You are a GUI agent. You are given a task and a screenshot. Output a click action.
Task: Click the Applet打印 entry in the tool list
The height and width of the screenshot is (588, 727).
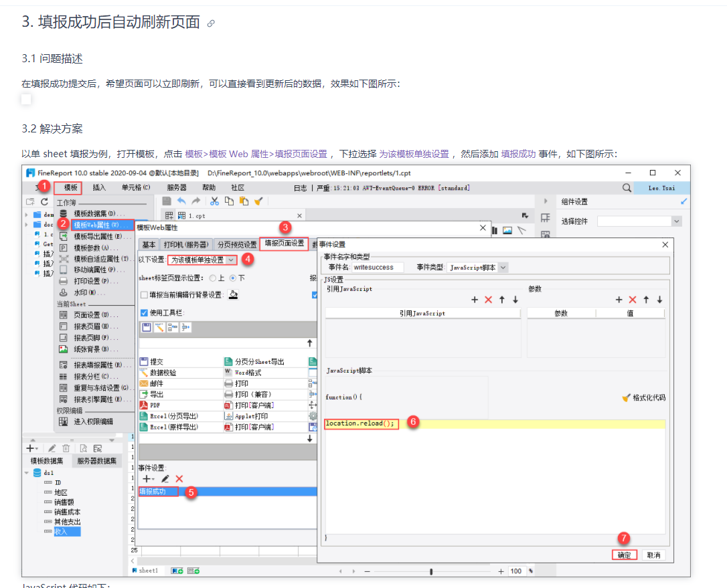pyautogui.click(x=246, y=416)
